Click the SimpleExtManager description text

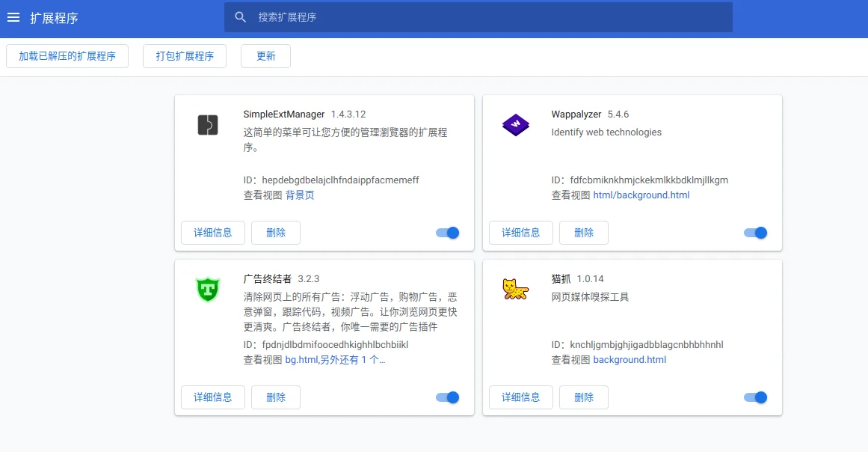pyautogui.click(x=345, y=140)
